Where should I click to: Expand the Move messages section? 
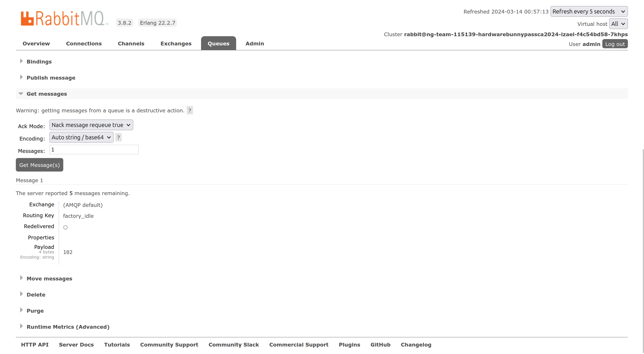tap(49, 278)
